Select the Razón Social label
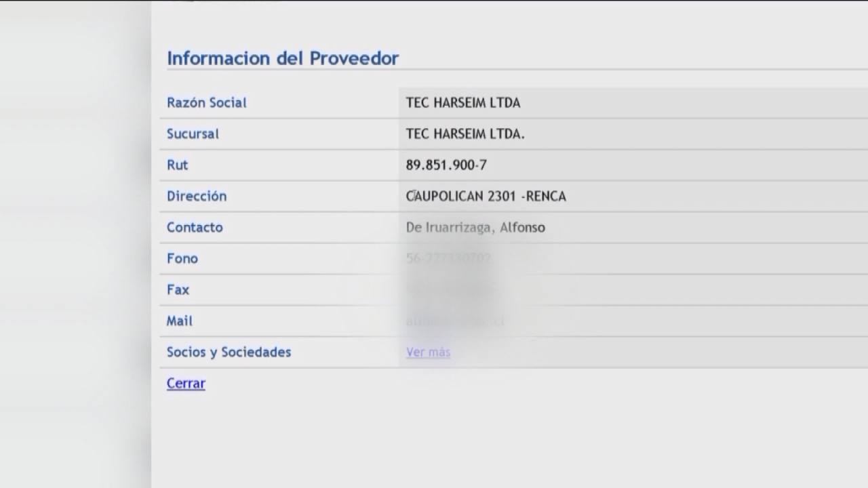 coord(207,102)
